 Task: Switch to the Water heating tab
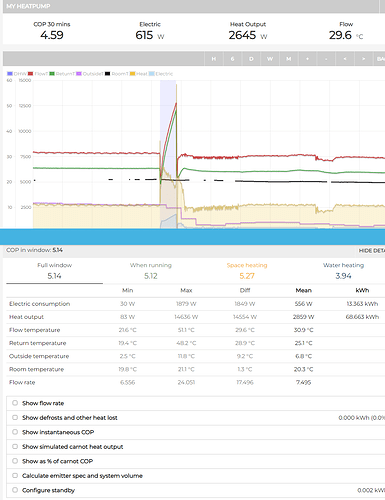click(343, 271)
